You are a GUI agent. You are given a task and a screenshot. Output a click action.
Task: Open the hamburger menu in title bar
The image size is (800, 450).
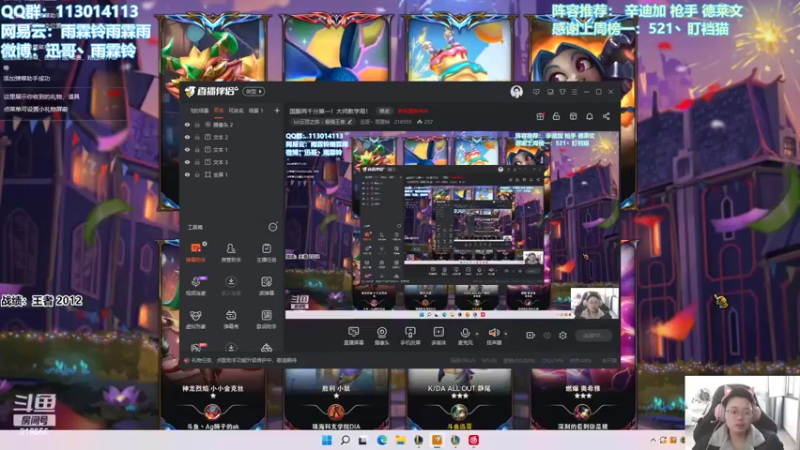pyautogui.click(x=574, y=92)
